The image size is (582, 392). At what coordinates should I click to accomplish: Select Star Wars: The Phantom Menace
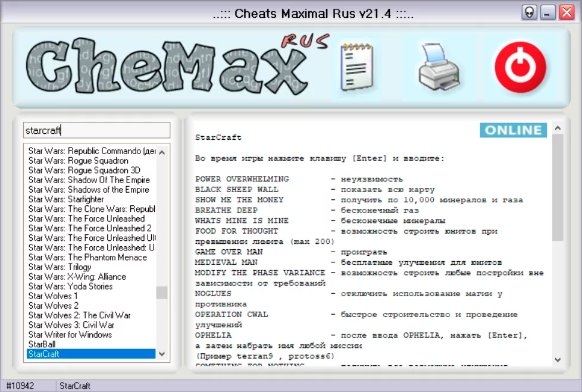(x=91, y=257)
